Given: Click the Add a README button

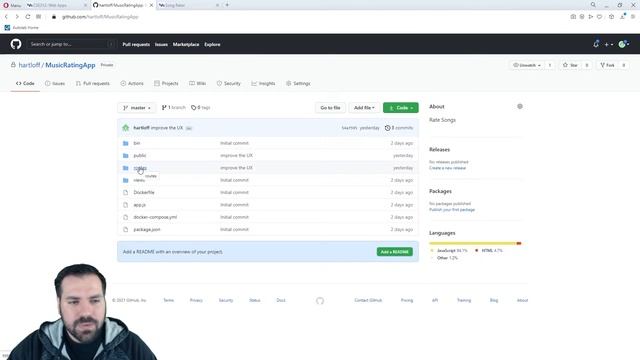Looking at the screenshot, I should [x=395, y=252].
